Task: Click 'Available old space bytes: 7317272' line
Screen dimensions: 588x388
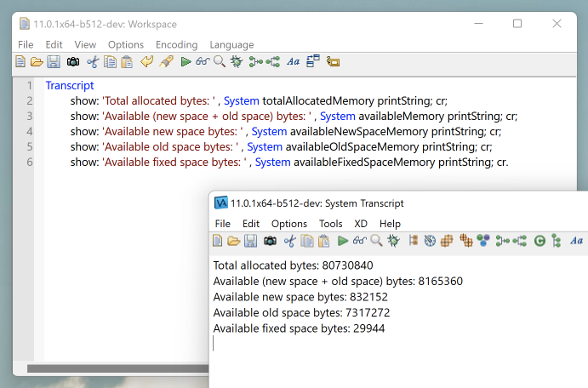Action: 301,312
